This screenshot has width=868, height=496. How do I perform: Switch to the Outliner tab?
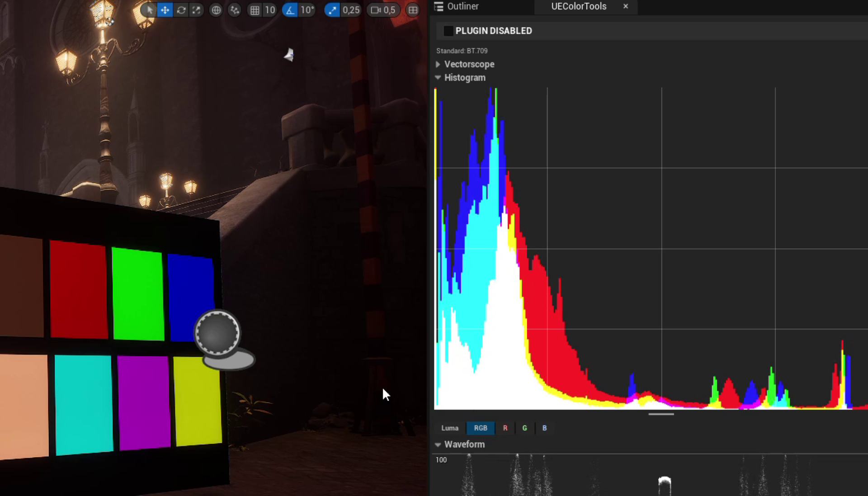click(463, 6)
